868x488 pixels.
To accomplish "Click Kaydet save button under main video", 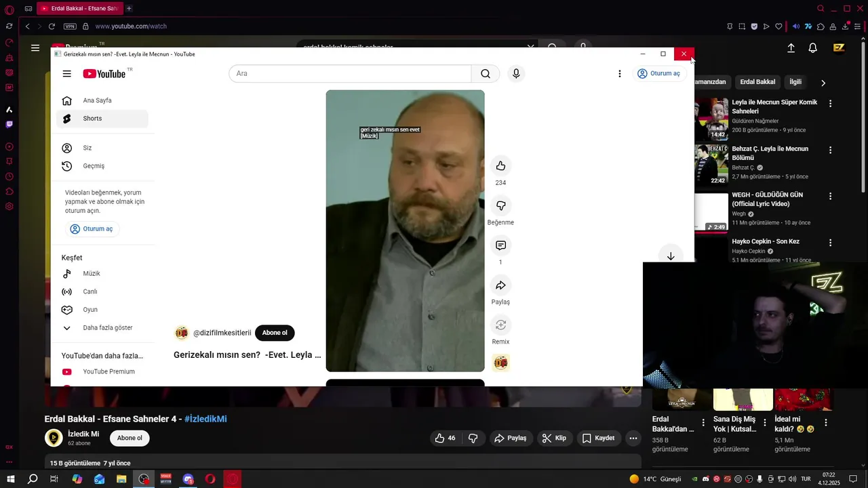I will pyautogui.click(x=598, y=438).
